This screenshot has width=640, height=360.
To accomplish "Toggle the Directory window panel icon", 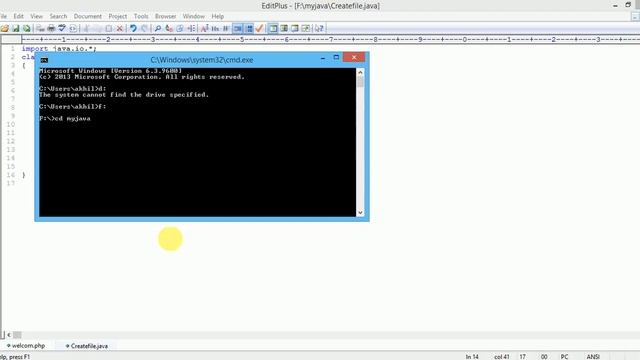I will [273, 28].
